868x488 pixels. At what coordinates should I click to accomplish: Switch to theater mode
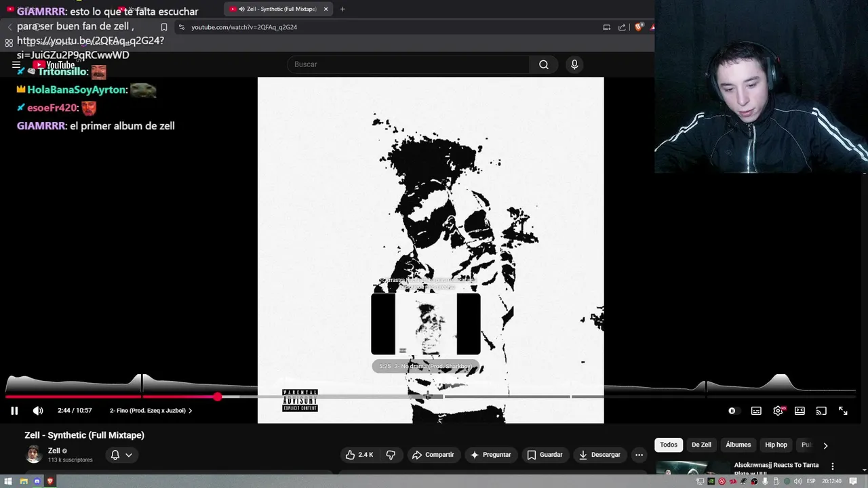pos(800,411)
